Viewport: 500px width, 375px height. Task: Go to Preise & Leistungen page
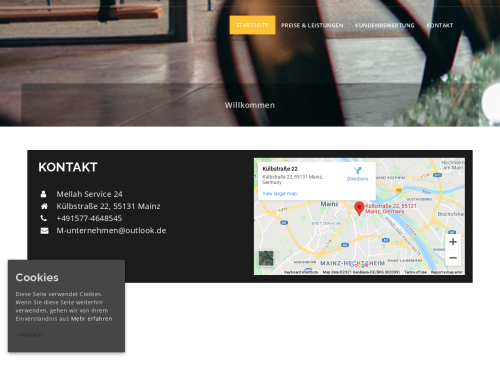click(312, 25)
